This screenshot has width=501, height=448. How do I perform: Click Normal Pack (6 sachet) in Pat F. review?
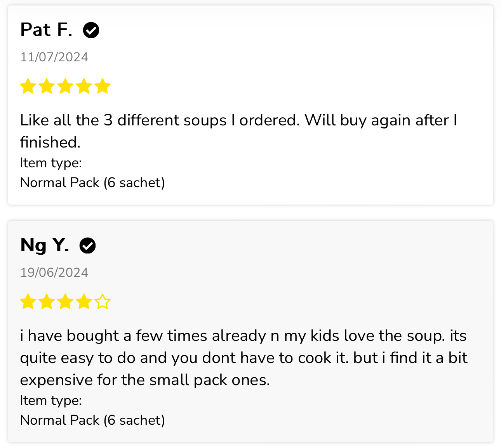click(92, 182)
